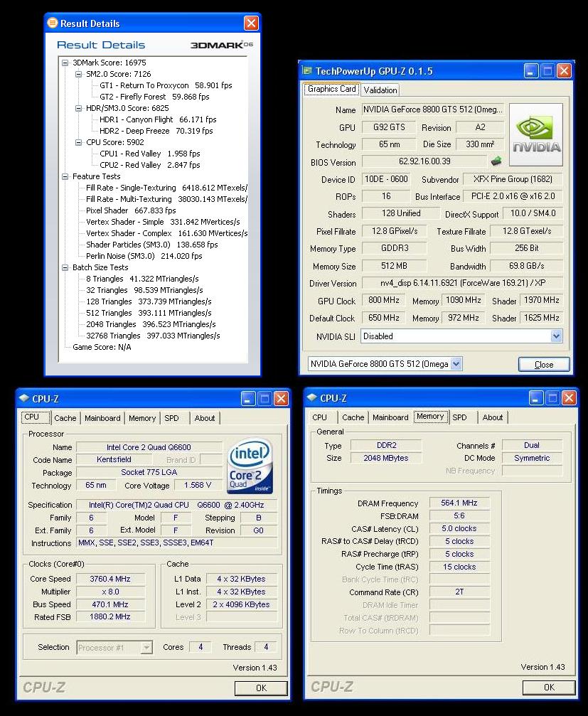This screenshot has width=588, height=716.
Task: Open the About tab in the CPU-Z CPU window
Action: (205, 418)
